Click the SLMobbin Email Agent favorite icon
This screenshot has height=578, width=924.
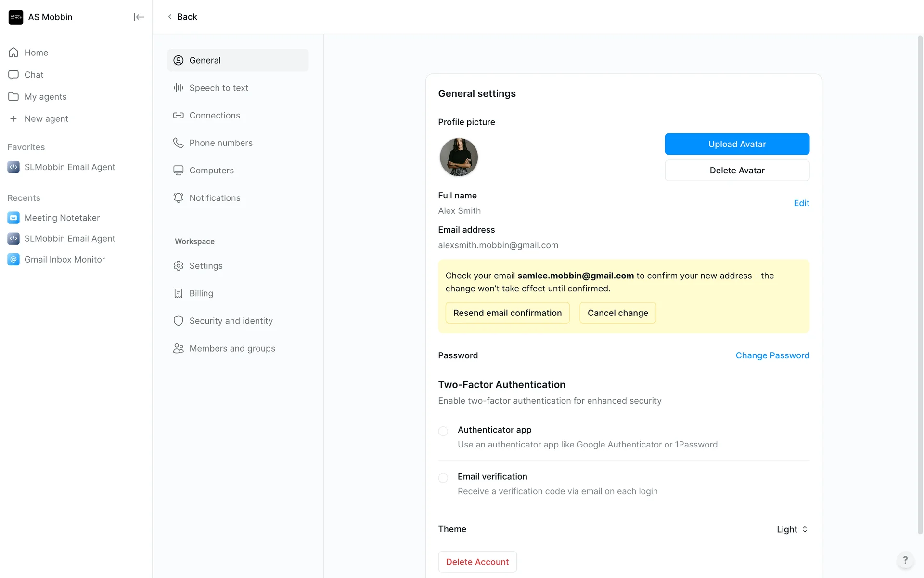click(x=13, y=167)
